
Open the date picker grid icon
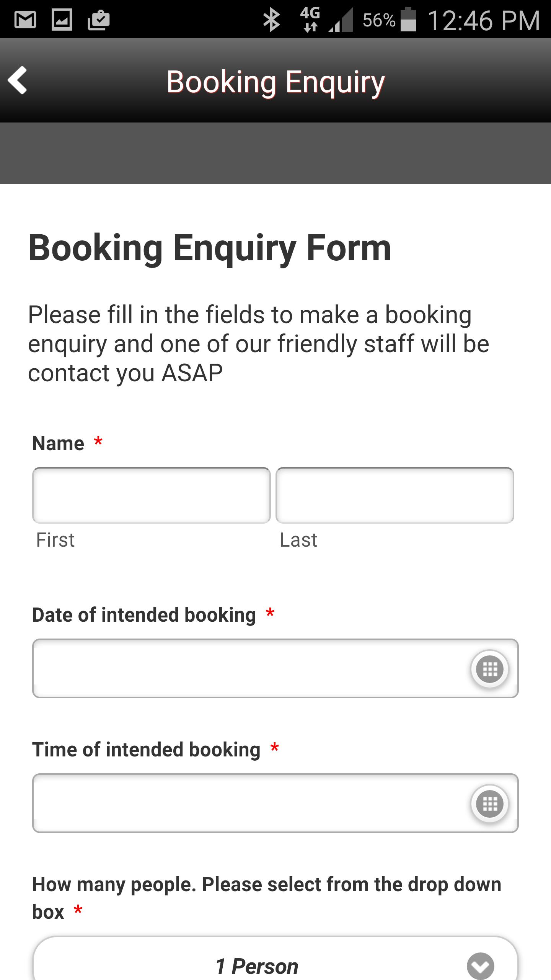point(489,669)
